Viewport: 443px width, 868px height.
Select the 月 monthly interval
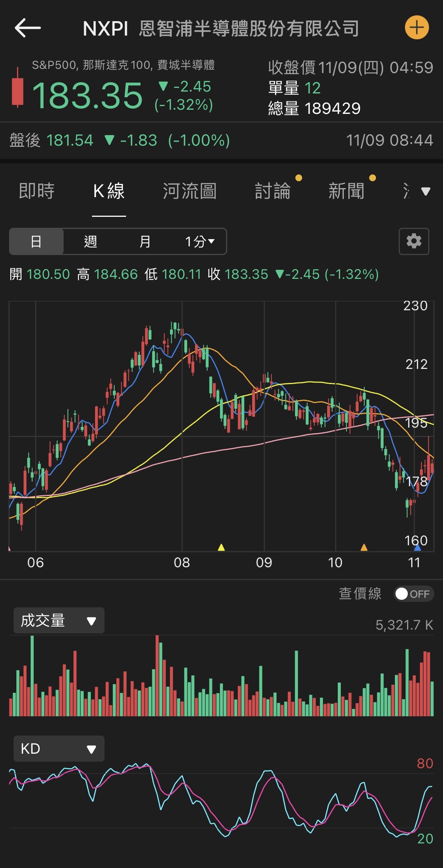145,241
